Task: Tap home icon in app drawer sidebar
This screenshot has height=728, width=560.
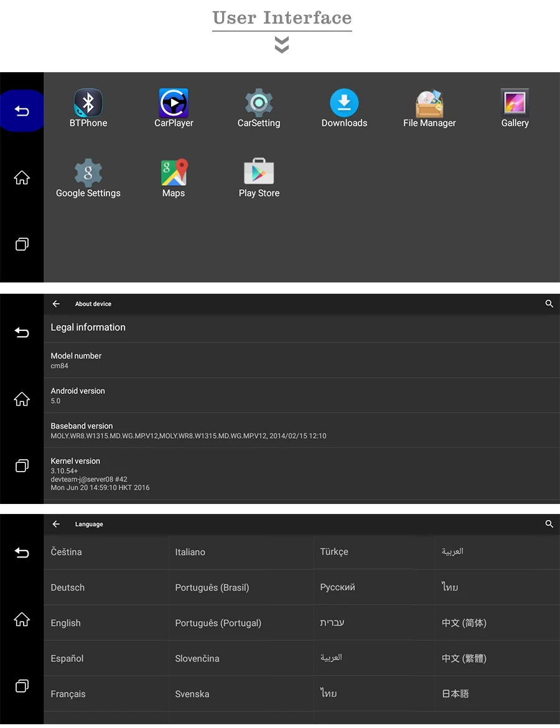Action: tap(22, 177)
